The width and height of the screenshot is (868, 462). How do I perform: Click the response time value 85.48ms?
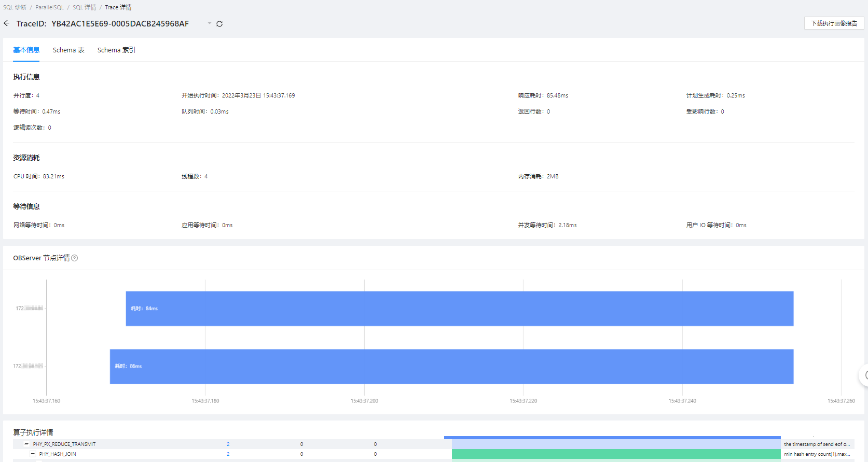tap(557, 96)
